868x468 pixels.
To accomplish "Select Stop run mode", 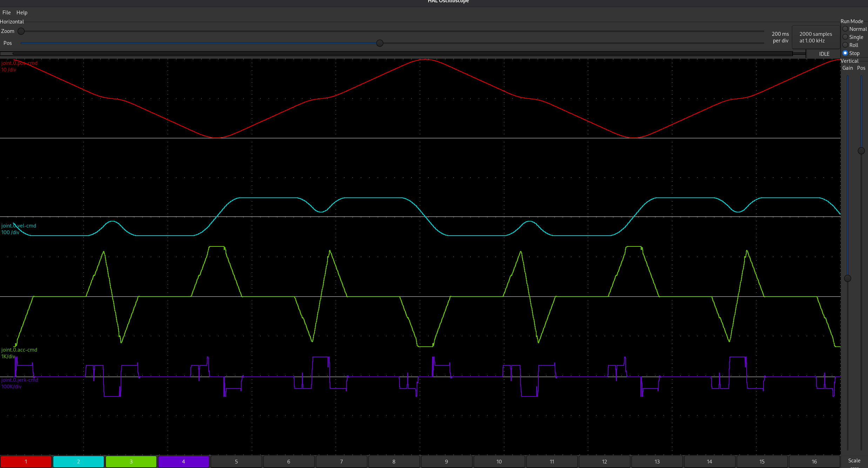I will pyautogui.click(x=846, y=53).
